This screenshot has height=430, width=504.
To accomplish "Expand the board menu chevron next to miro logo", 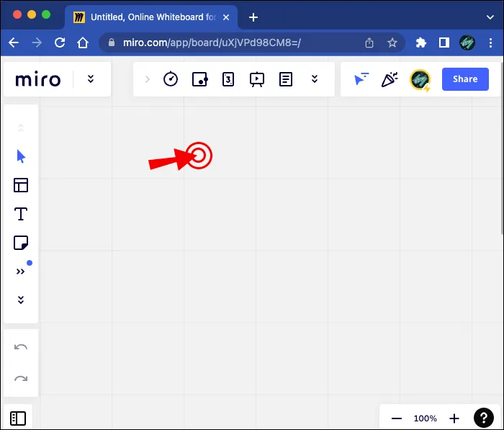I will point(91,79).
